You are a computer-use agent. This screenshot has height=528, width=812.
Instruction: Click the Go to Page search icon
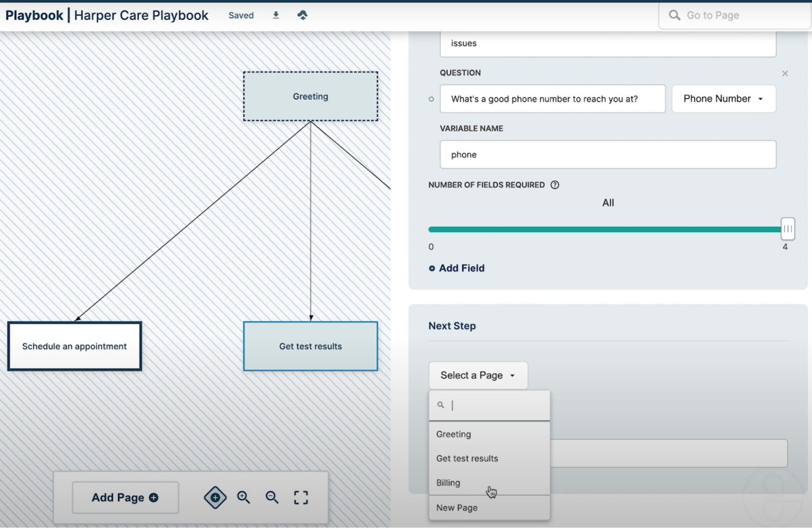[x=674, y=15]
